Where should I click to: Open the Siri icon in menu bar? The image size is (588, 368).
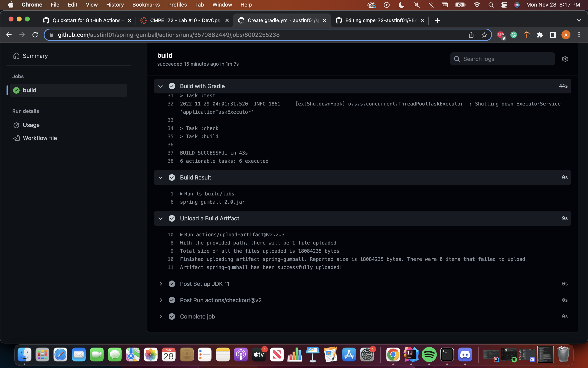click(517, 5)
